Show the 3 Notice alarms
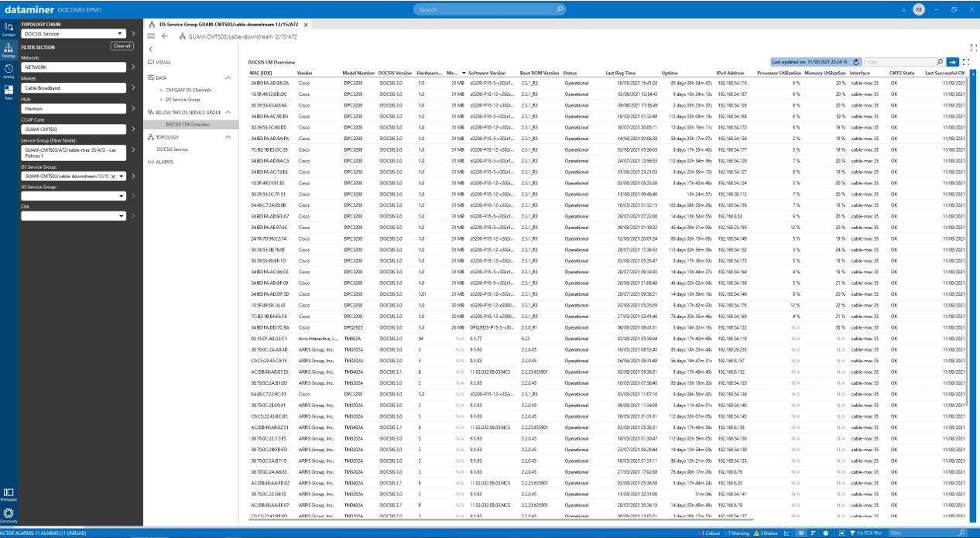Image resolution: width=980 pixels, height=538 pixels. pos(766,533)
